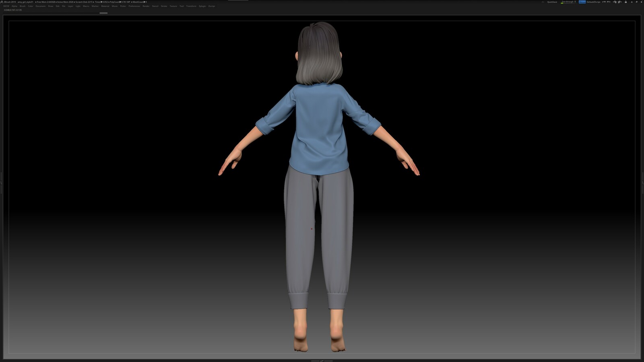
Task: Click the DefaultZScript button
Action: tap(593, 2)
